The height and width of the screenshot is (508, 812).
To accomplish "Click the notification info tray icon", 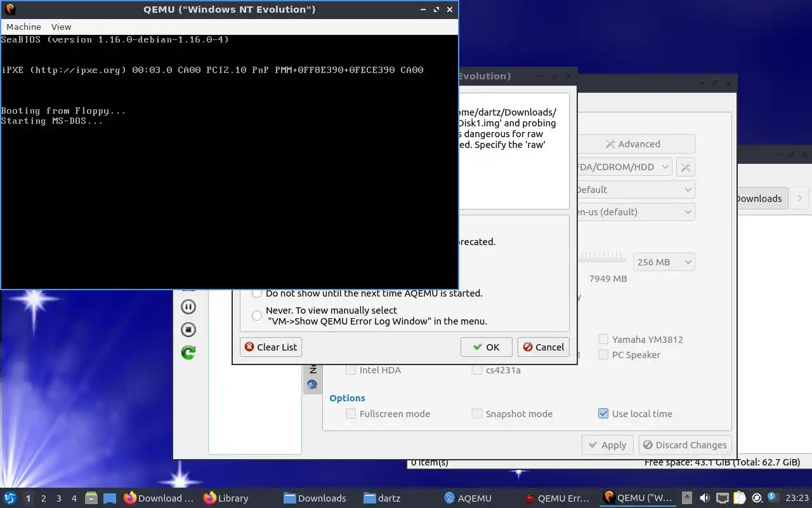I will (x=773, y=497).
